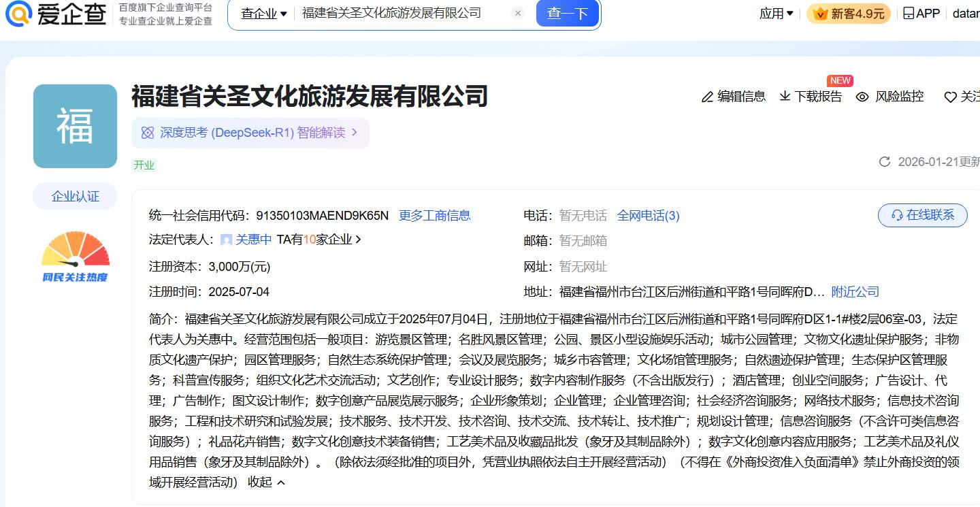The height and width of the screenshot is (507, 980).
Task: Open DeepSeek-R1 智能解读 banner
Action: point(250,133)
